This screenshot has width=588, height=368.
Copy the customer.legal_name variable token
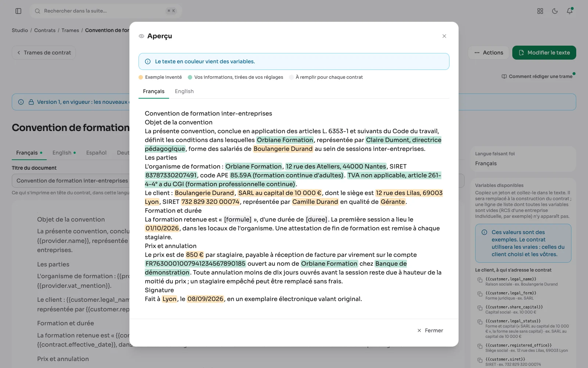pyautogui.click(x=480, y=280)
